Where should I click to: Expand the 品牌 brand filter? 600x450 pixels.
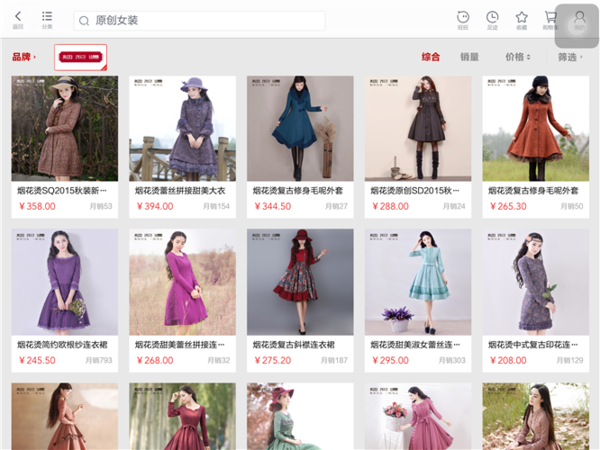[24, 57]
